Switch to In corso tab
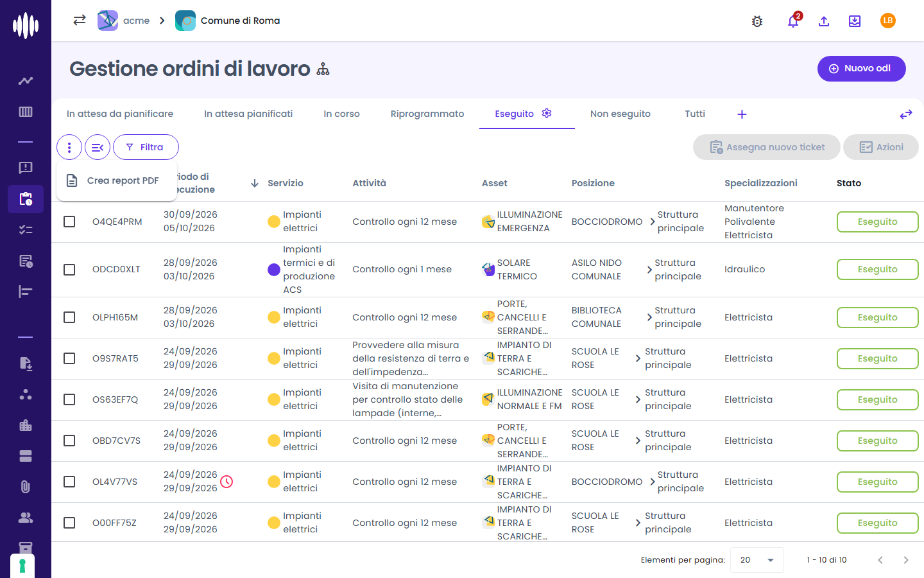 click(341, 114)
